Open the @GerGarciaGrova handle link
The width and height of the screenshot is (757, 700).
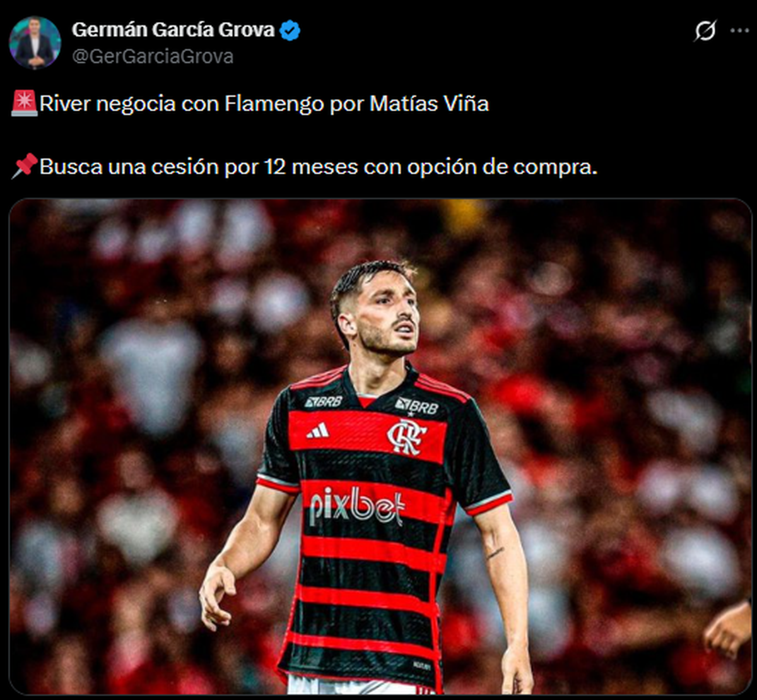[152, 56]
